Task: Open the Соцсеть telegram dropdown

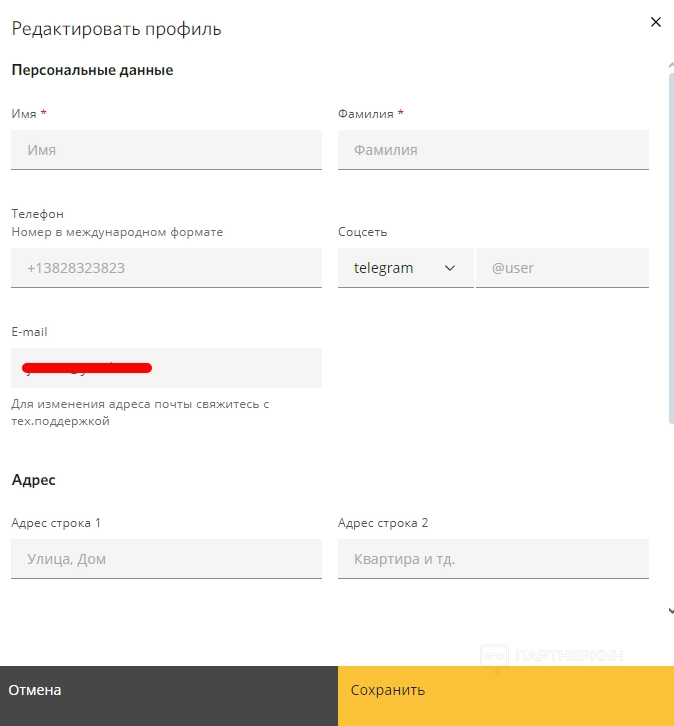Action: (x=405, y=268)
